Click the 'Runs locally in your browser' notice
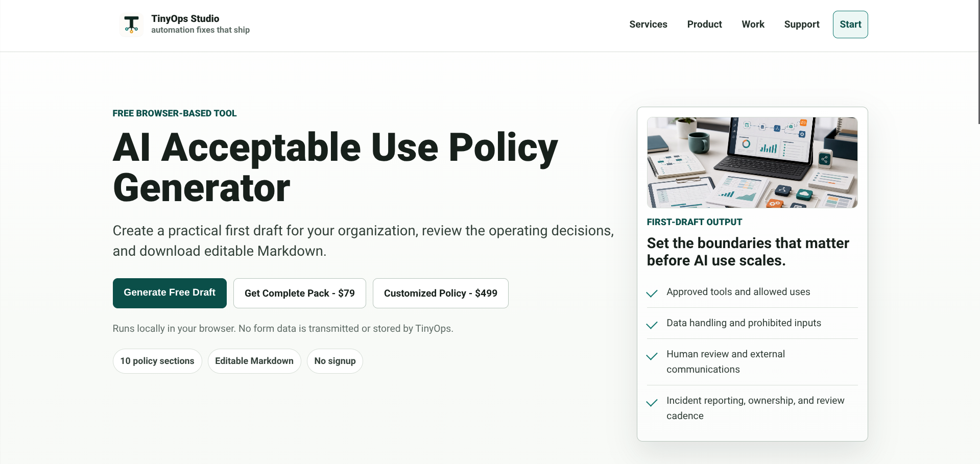 [x=283, y=329]
